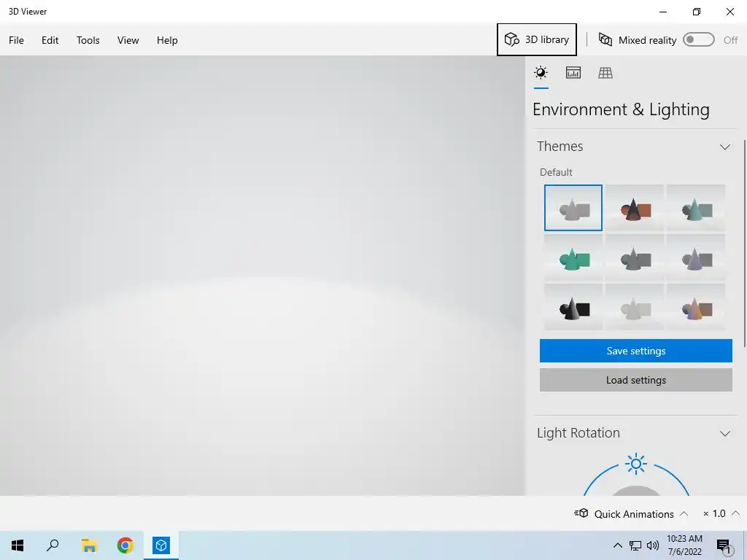Viewport: 747px width, 560px height.
Task: Click the Mixed reality cube icon
Action: click(605, 39)
